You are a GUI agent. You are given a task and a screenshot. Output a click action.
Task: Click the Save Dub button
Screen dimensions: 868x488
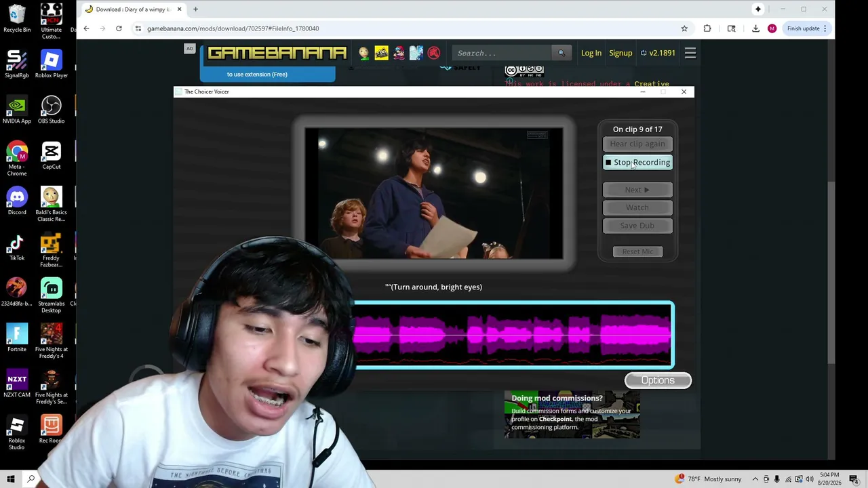tap(637, 226)
